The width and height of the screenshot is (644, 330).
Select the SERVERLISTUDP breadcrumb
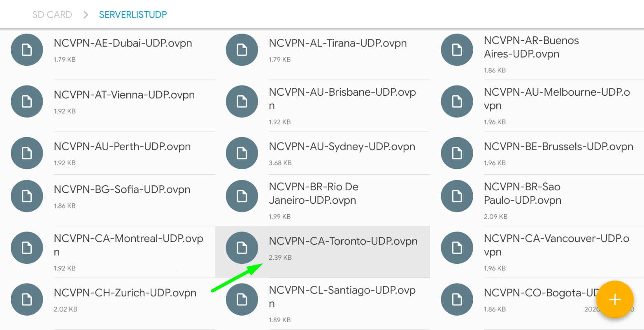pos(133,15)
